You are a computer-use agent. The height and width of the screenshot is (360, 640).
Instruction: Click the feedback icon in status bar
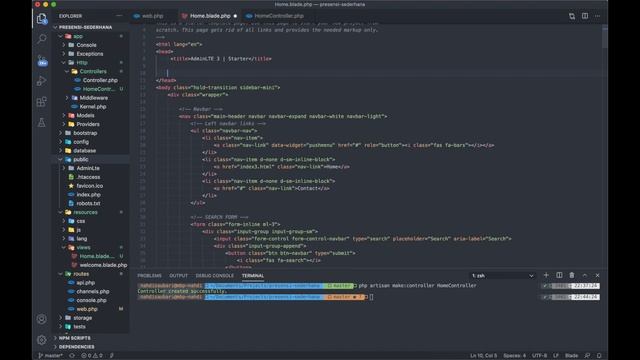pyautogui.click(x=587, y=356)
